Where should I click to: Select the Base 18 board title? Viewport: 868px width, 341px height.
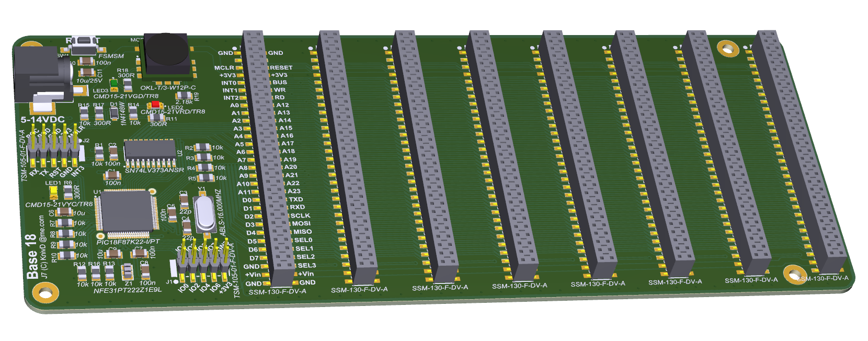click(x=31, y=256)
